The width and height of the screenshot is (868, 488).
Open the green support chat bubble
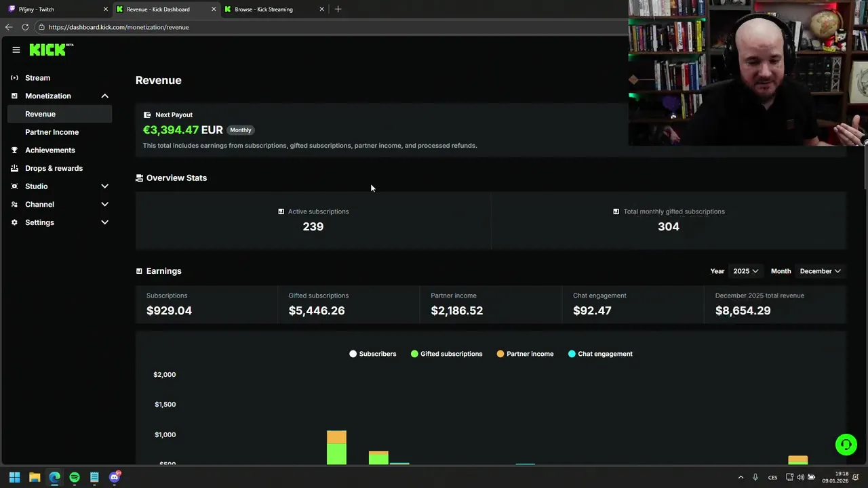click(x=846, y=445)
